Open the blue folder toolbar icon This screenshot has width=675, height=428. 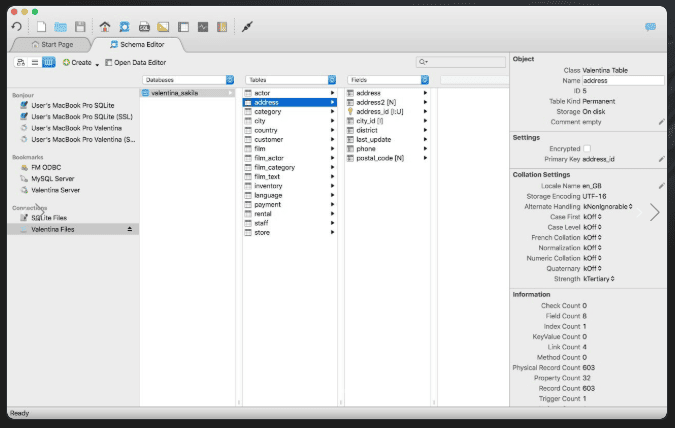(60, 27)
